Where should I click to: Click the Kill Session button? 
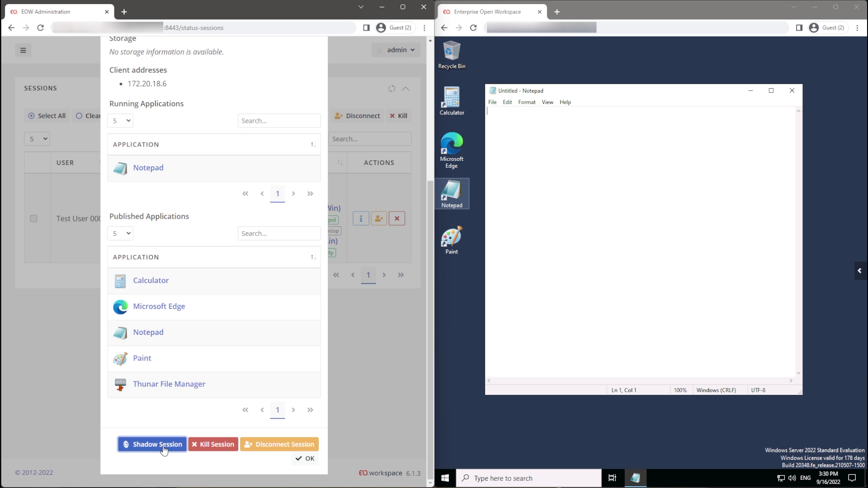click(213, 445)
